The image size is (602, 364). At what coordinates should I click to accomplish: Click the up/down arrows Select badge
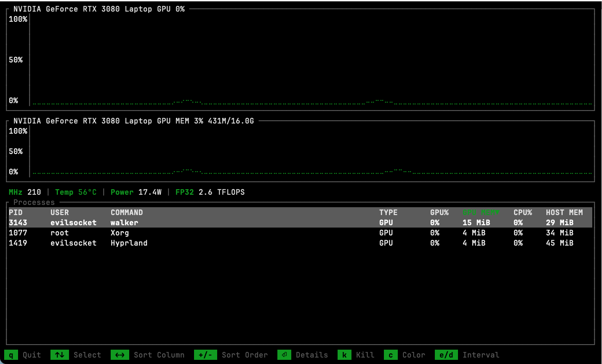[60, 355]
